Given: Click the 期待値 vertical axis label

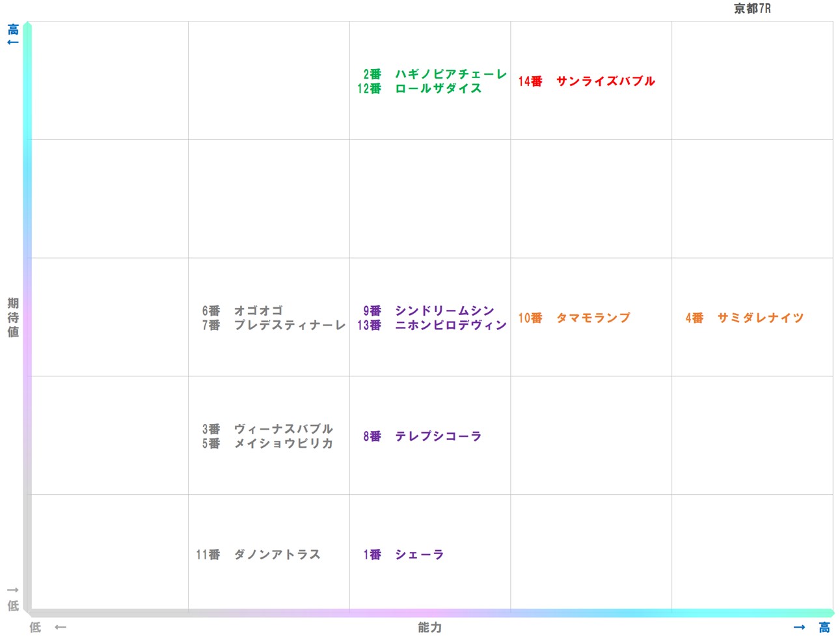Looking at the screenshot, I should click(13, 318).
